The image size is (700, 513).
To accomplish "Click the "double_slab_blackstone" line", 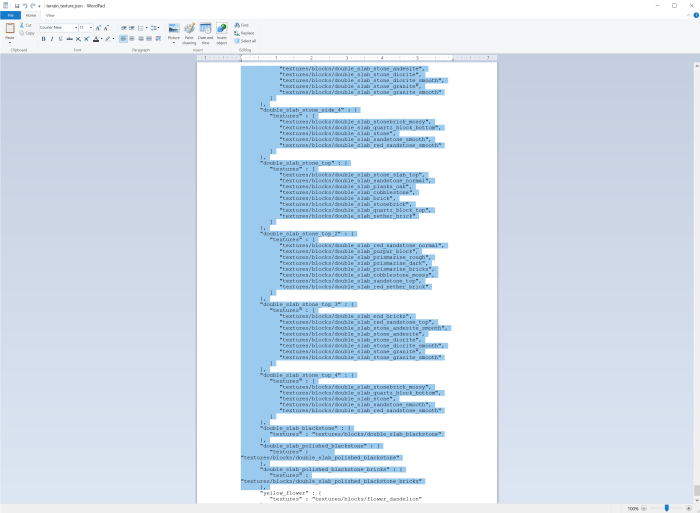I will click(x=307, y=428).
